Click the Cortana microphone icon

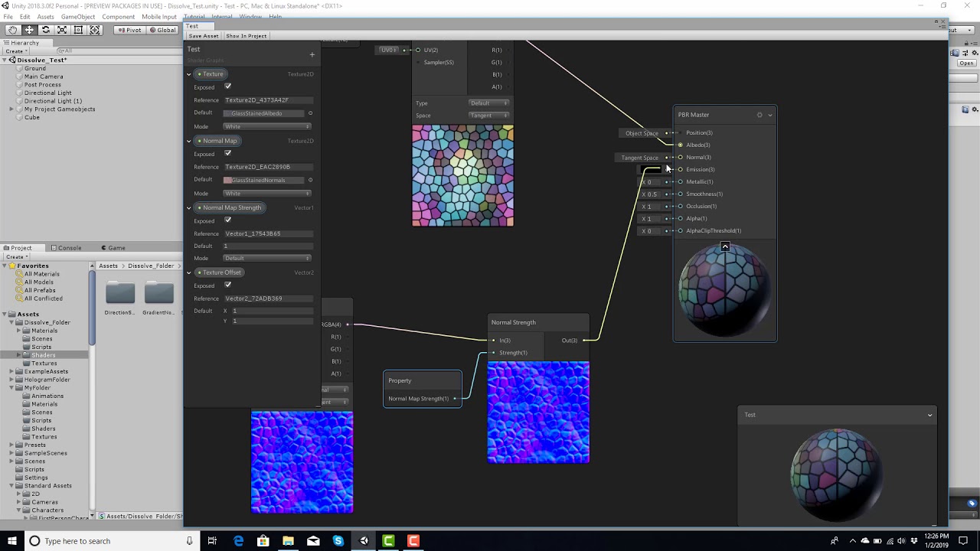(x=189, y=541)
